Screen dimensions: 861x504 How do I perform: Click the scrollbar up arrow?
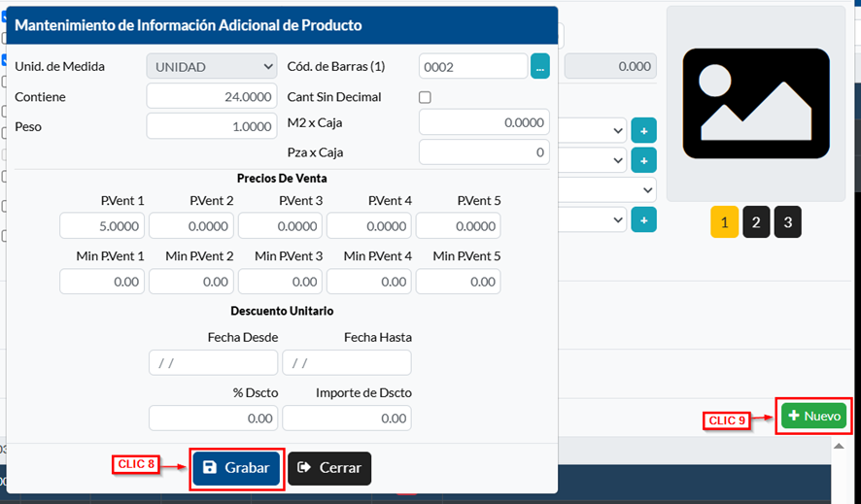coord(839,446)
